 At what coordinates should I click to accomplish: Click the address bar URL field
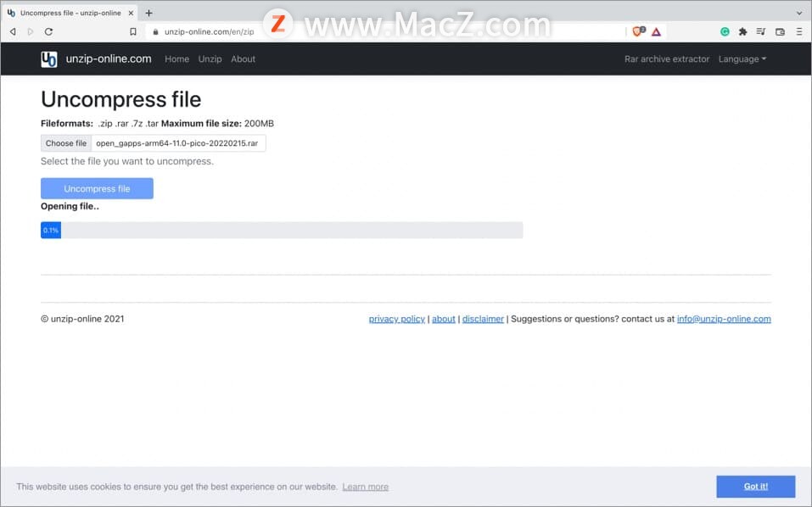[x=386, y=31]
